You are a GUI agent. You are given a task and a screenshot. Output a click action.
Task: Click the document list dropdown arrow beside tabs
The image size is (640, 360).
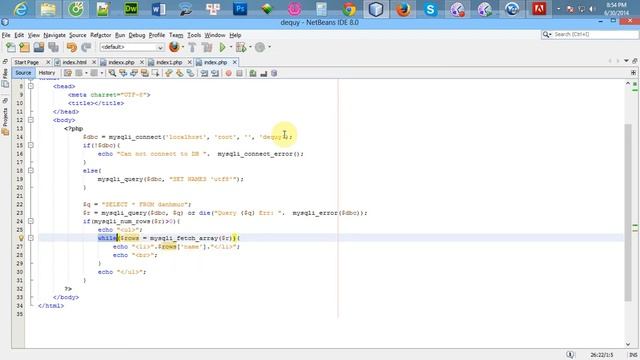tap(626, 61)
